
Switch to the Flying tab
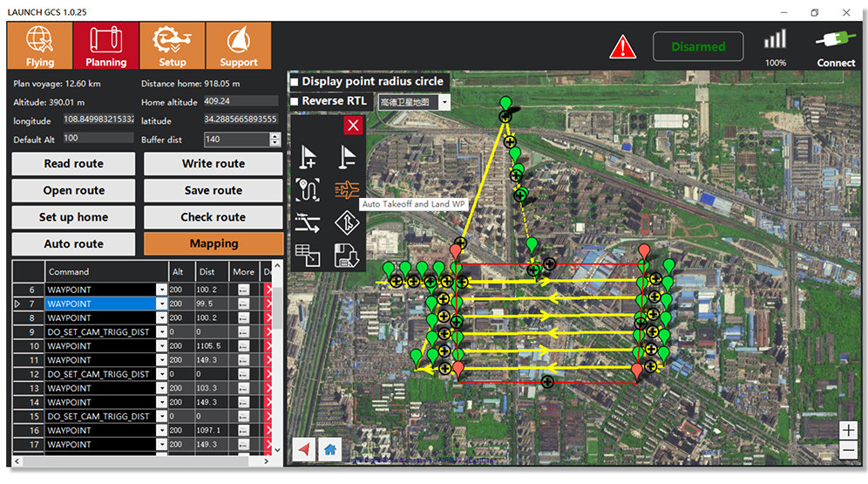tap(39, 45)
